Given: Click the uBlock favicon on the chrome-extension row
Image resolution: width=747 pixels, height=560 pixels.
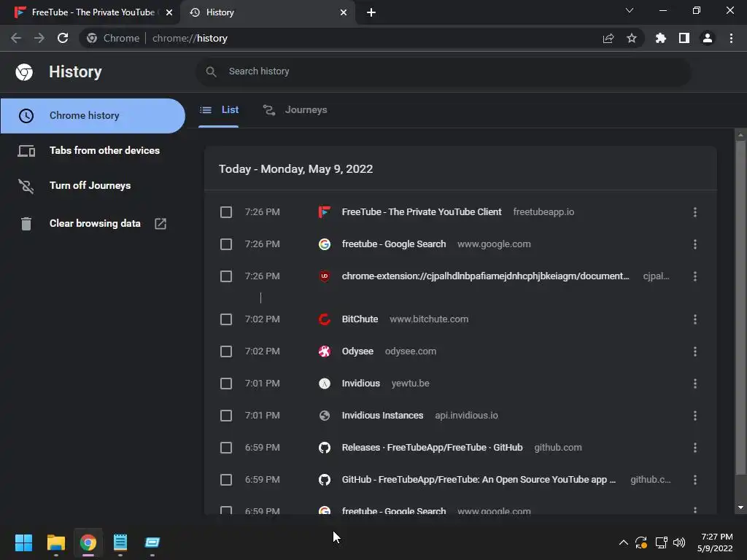Looking at the screenshot, I should [x=325, y=276].
